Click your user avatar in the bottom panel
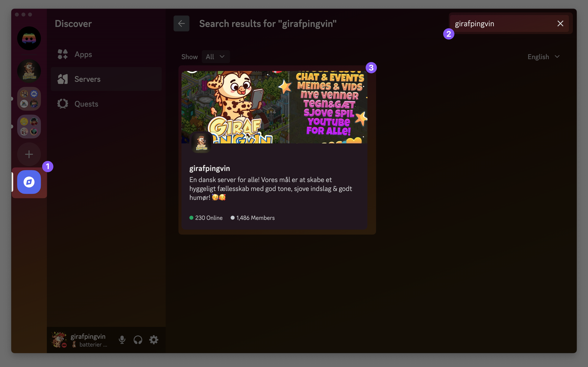The image size is (588, 367). [58, 340]
